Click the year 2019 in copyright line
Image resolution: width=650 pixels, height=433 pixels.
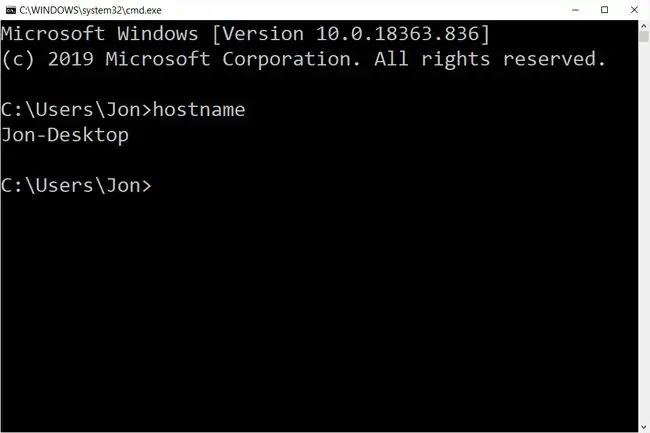tap(70, 59)
